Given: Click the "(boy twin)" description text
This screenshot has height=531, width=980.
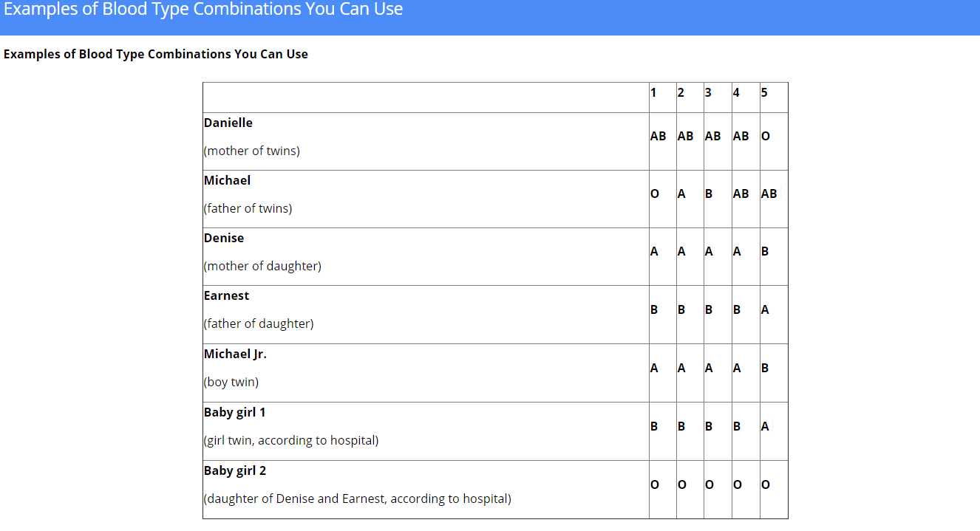Looking at the screenshot, I should [231, 382].
